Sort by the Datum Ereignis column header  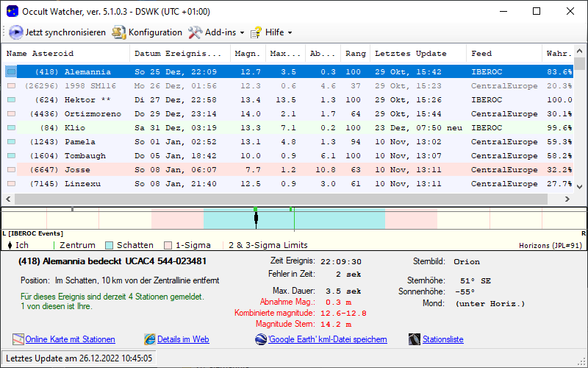(x=178, y=54)
